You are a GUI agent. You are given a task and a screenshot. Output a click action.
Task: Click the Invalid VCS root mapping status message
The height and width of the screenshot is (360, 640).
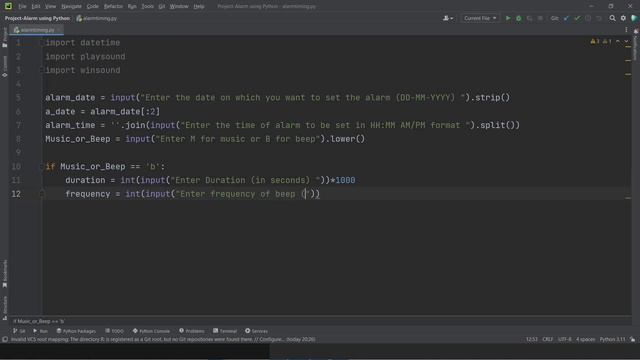pos(162,340)
